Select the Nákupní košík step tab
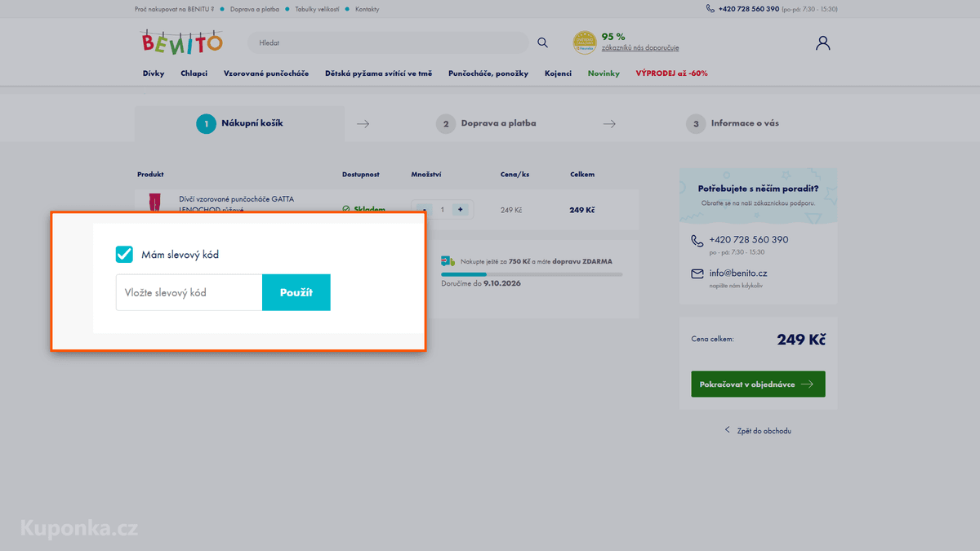Screen dimensions: 980x551 coord(240,124)
